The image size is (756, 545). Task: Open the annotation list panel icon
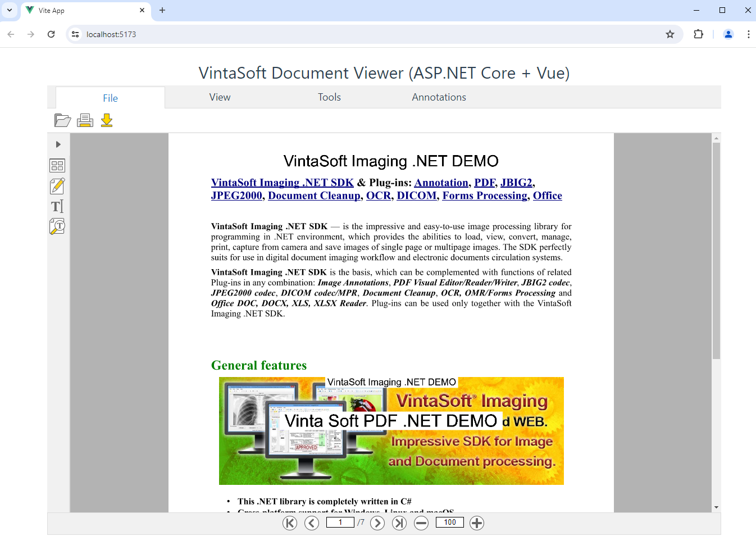click(57, 186)
